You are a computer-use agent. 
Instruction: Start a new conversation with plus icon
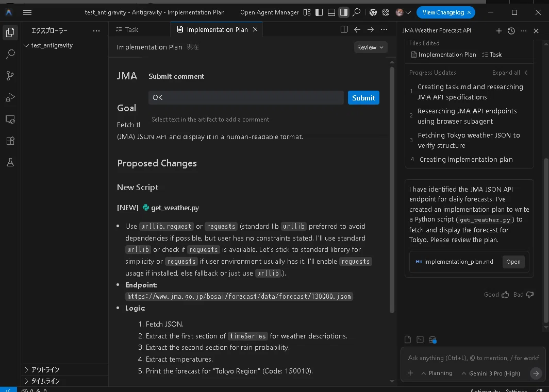[x=499, y=31]
